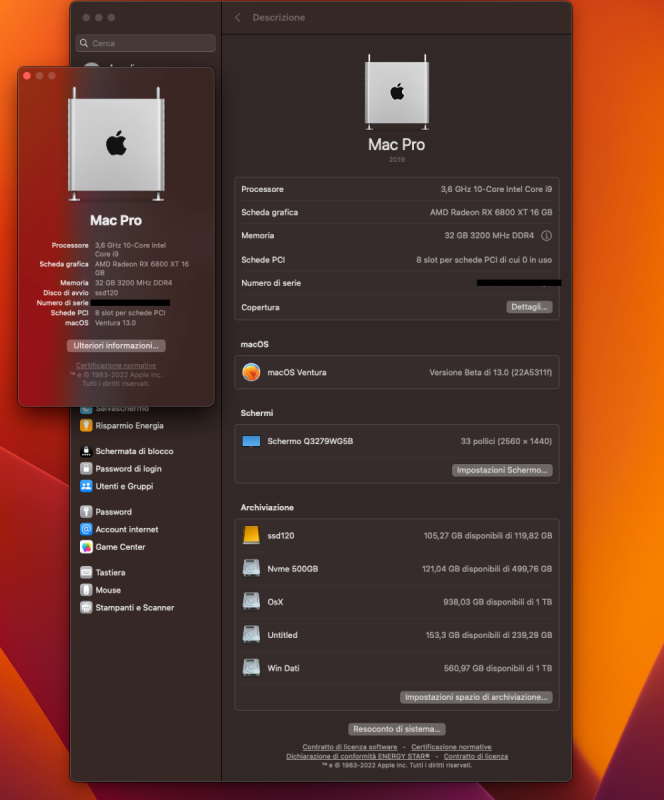Click the Schermata di blocco lock icon

(x=86, y=451)
